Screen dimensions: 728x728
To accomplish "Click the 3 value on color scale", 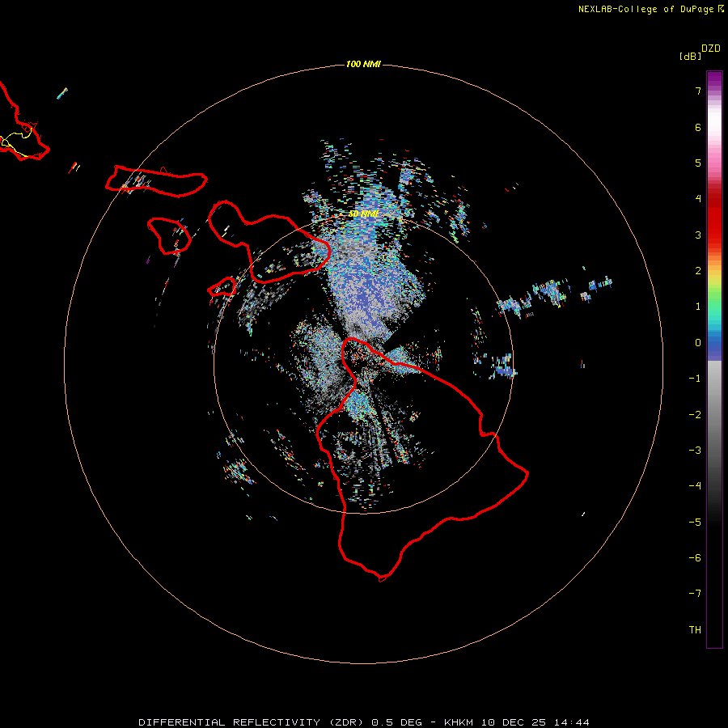I will click(698, 235).
